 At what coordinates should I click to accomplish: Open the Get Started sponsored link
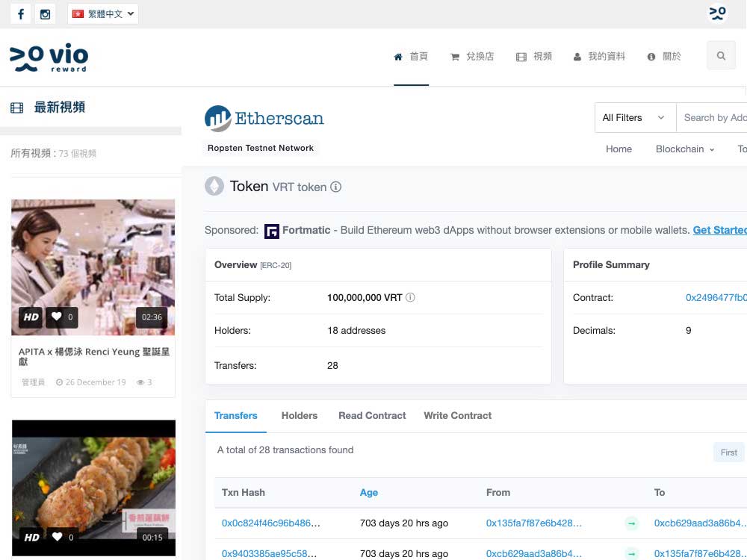tap(720, 231)
